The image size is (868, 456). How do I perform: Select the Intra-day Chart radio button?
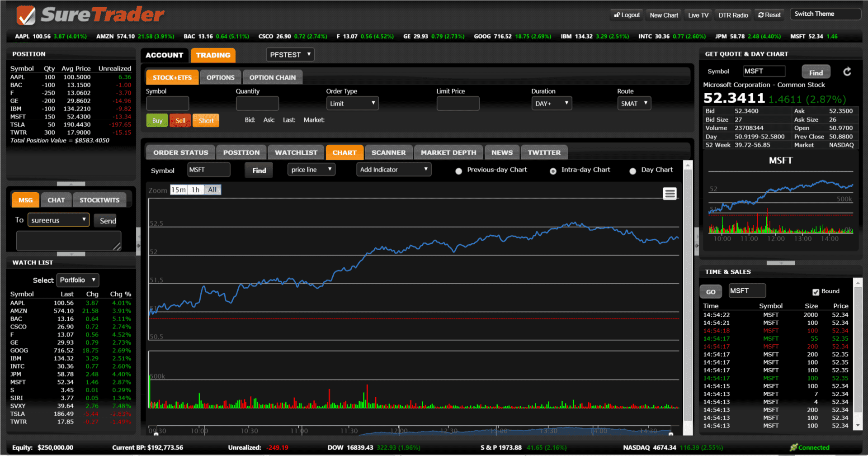pyautogui.click(x=553, y=171)
